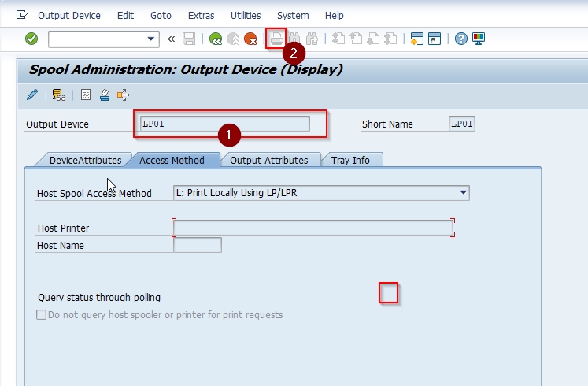Viewport: 588px width, 386px height.
Task: Toggle Do not query host spooler checkbox
Action: [41, 314]
